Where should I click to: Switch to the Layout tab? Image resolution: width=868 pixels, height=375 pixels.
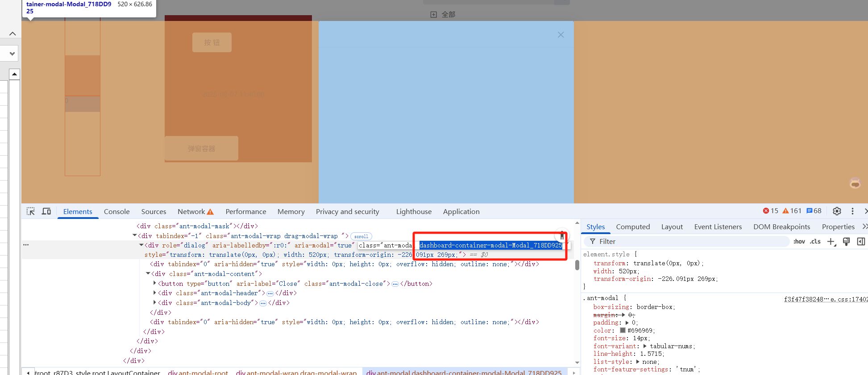click(x=672, y=227)
